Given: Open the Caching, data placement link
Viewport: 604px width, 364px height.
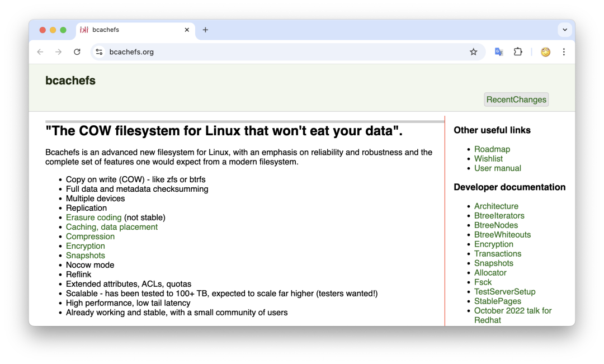Looking at the screenshot, I should 112,227.
